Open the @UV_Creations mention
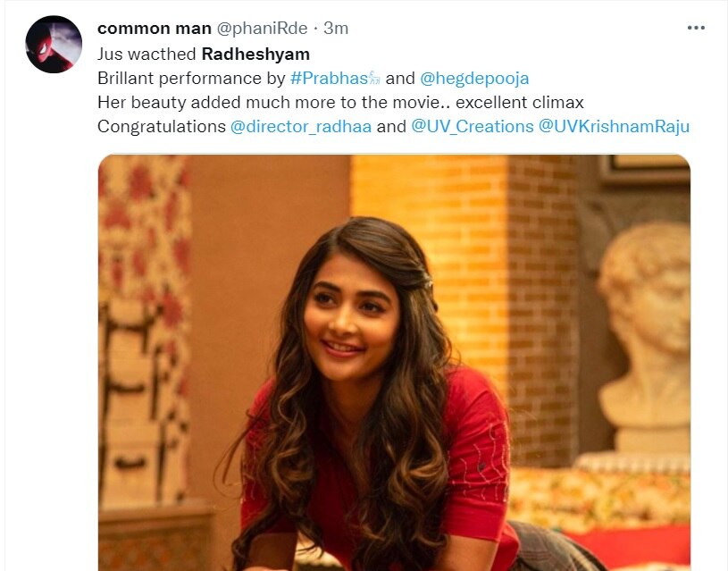This screenshot has height=571, width=728. coord(473,126)
